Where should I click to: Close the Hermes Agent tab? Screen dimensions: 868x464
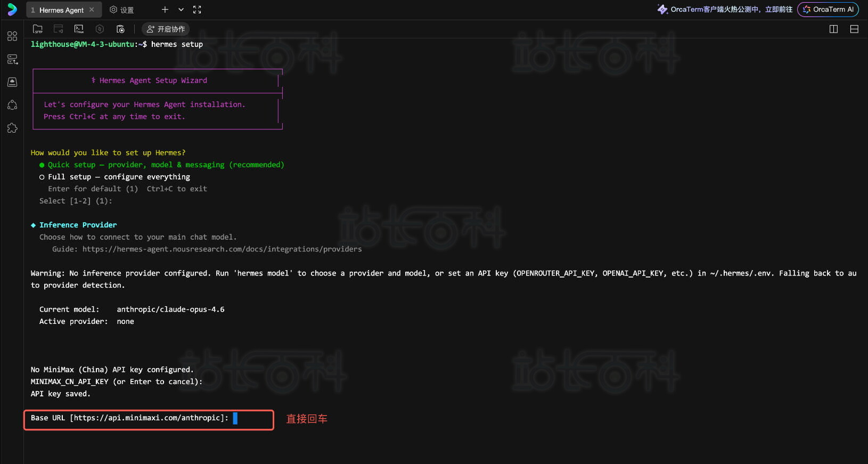pyautogui.click(x=92, y=10)
